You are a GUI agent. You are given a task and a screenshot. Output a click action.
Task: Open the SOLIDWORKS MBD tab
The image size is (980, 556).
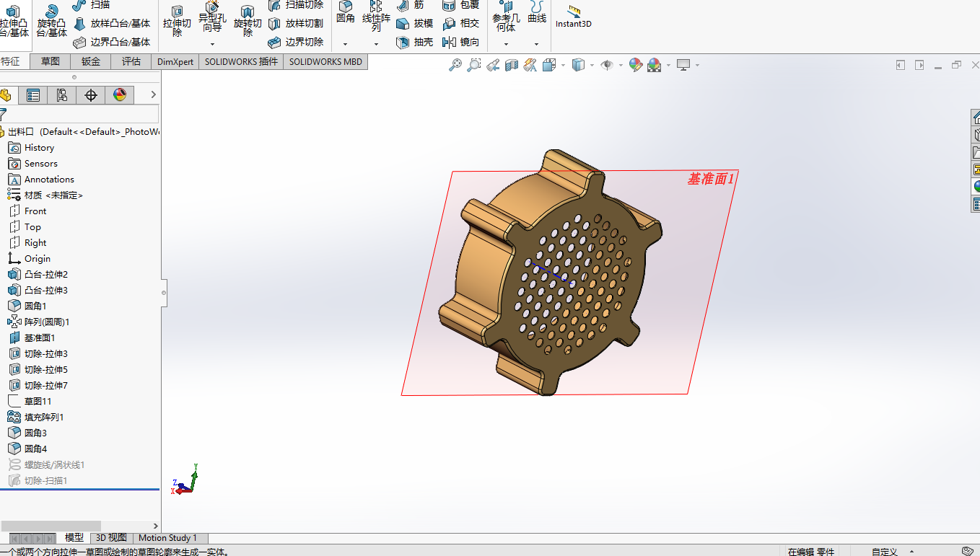tap(326, 61)
